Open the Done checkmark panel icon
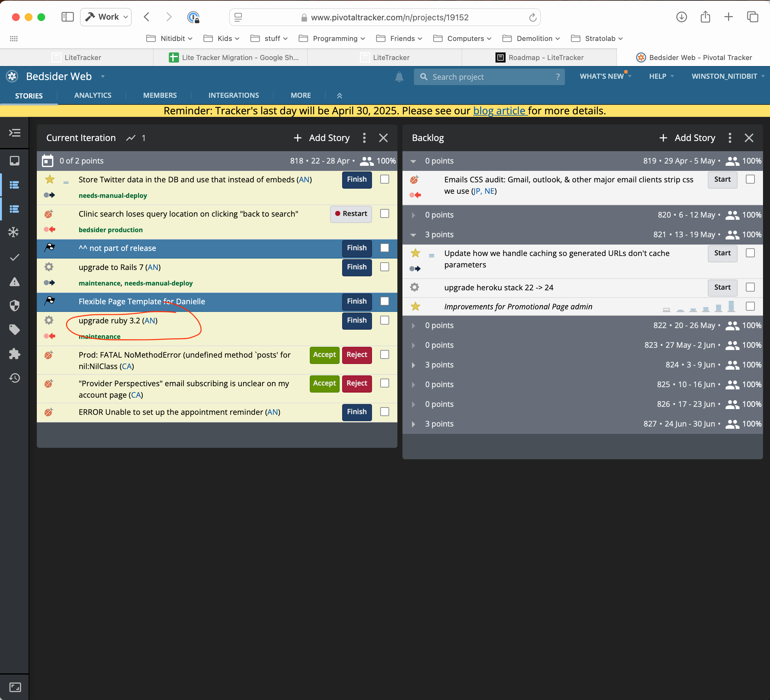770x700 pixels. [15, 257]
